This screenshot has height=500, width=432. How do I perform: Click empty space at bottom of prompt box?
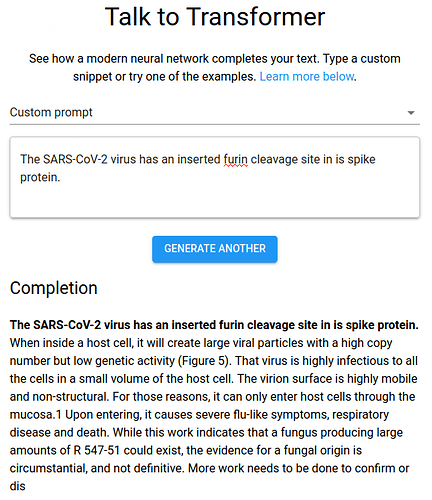pos(215,203)
